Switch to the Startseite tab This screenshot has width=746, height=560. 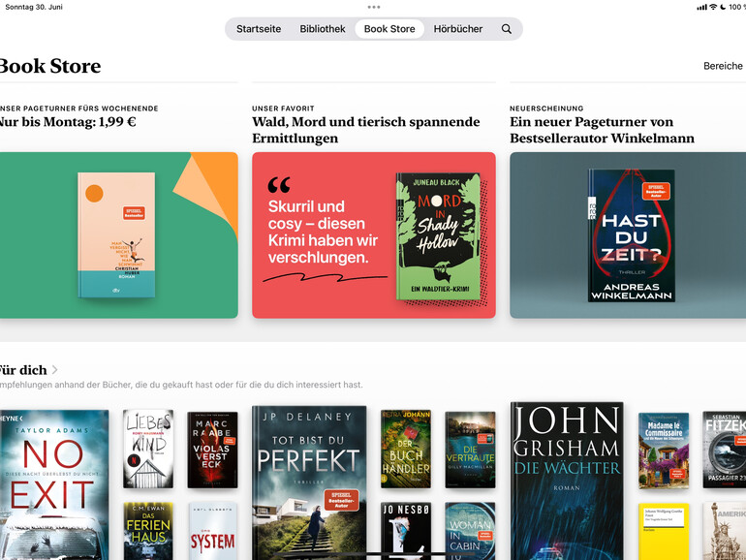point(259,29)
